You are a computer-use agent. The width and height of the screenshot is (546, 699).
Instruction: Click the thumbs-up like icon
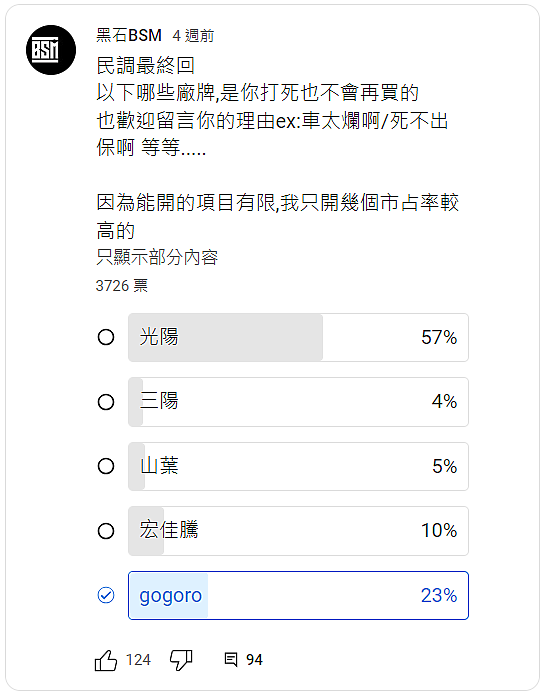(x=106, y=660)
